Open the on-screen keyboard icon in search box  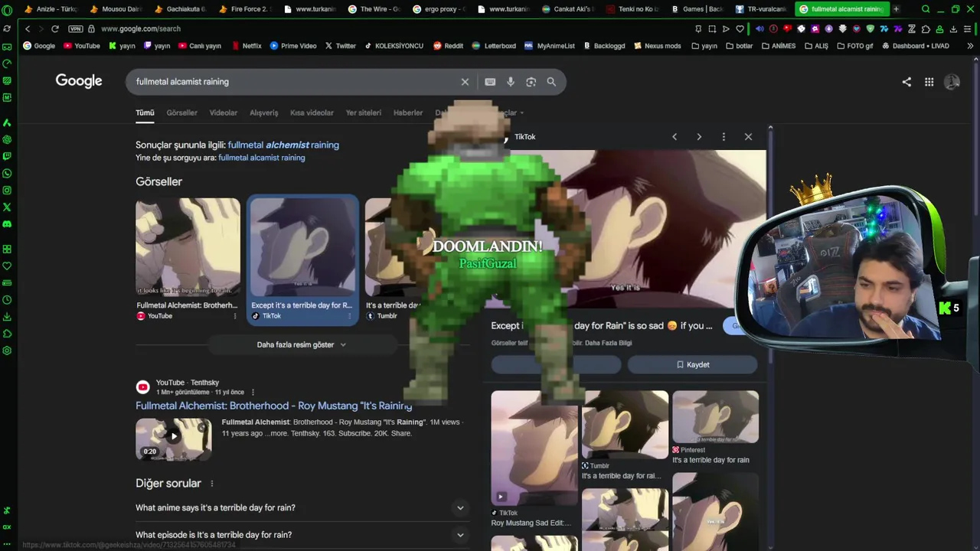(x=490, y=82)
